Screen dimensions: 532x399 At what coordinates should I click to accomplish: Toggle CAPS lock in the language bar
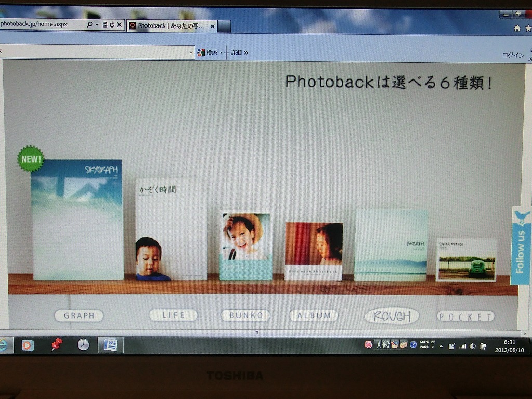pos(424,342)
